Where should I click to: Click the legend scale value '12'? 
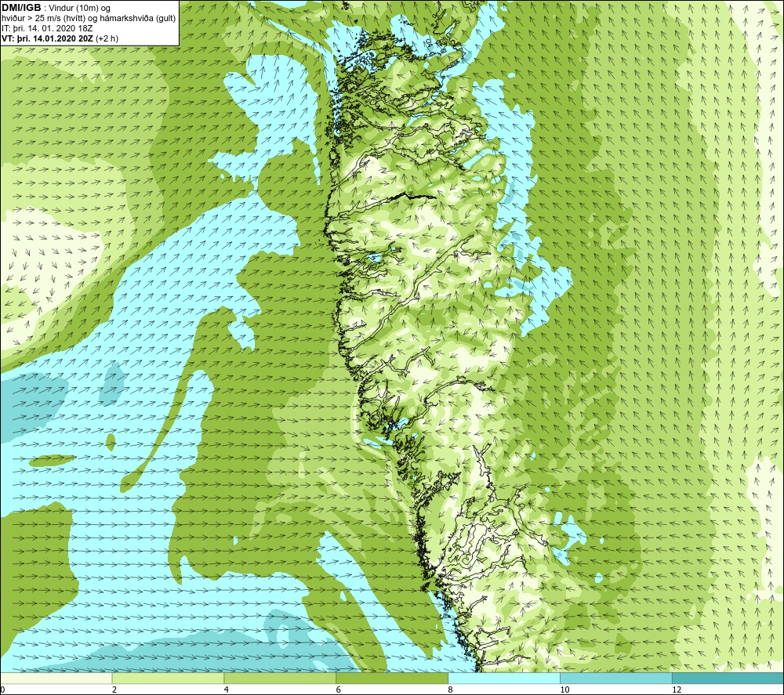tap(677, 690)
